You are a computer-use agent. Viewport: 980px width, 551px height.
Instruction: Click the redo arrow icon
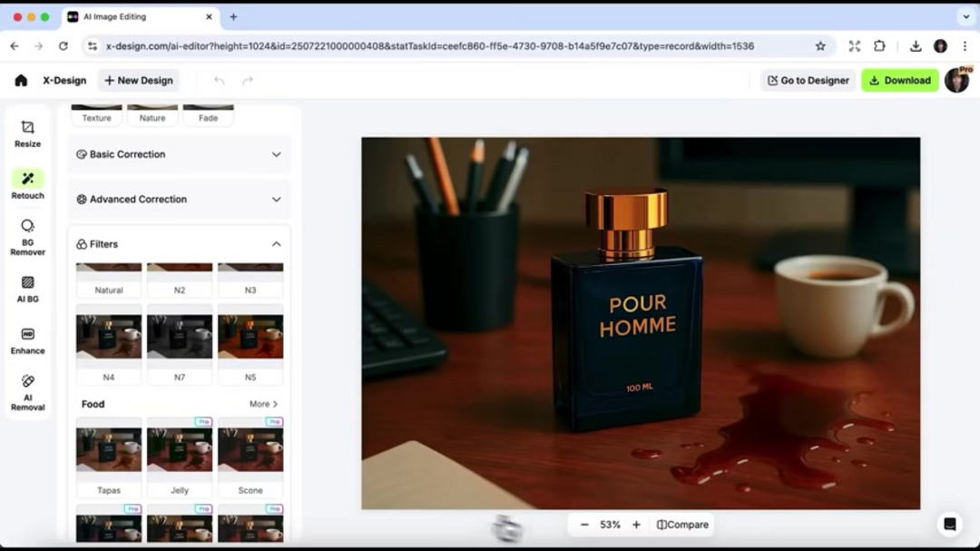(x=248, y=80)
